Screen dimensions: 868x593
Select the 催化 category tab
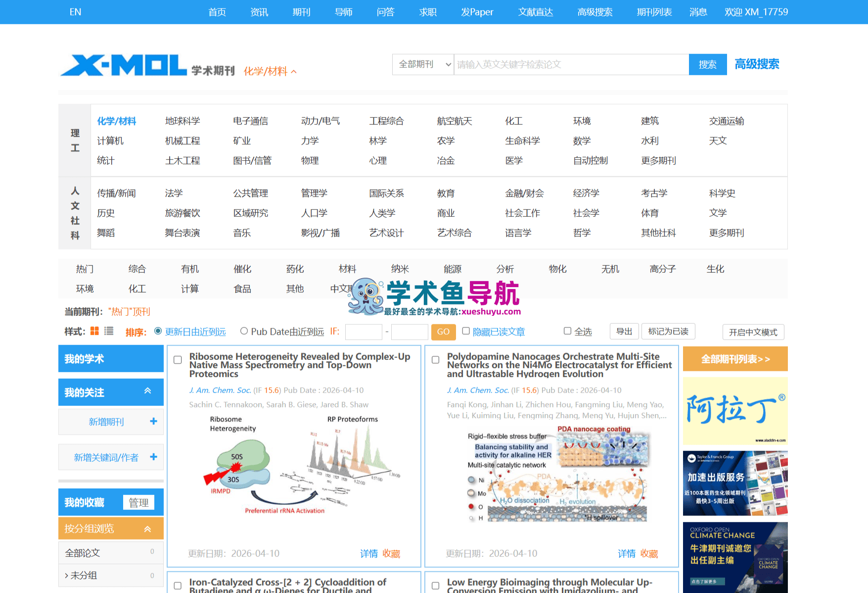[x=242, y=269]
